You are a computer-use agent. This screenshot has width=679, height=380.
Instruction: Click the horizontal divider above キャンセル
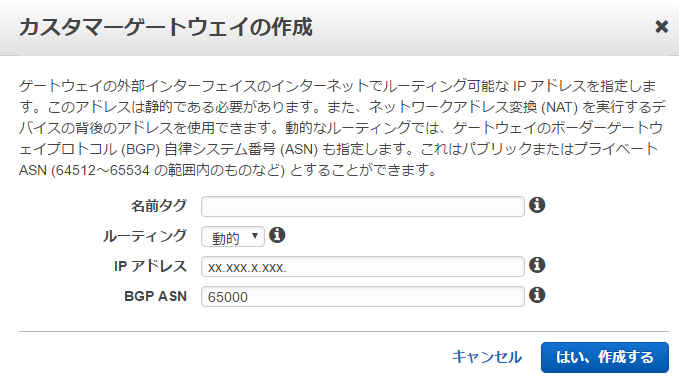[x=344, y=332]
